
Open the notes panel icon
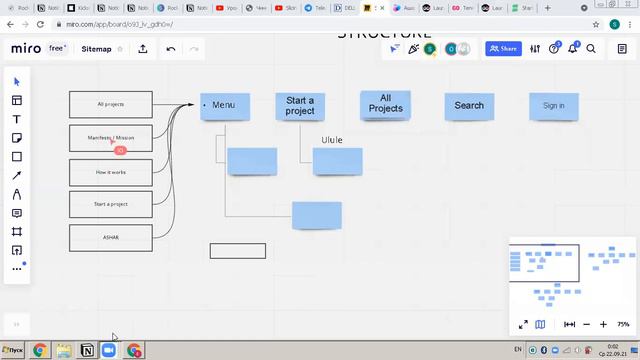pos(622,49)
